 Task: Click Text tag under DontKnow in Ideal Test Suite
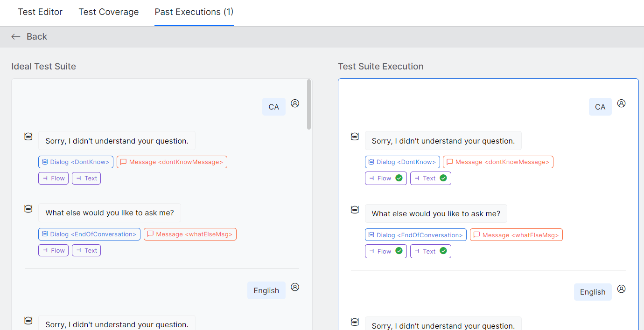[x=86, y=178]
